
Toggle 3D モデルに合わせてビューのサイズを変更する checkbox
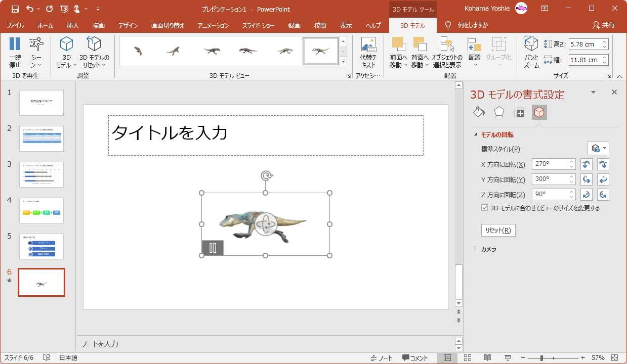(485, 208)
